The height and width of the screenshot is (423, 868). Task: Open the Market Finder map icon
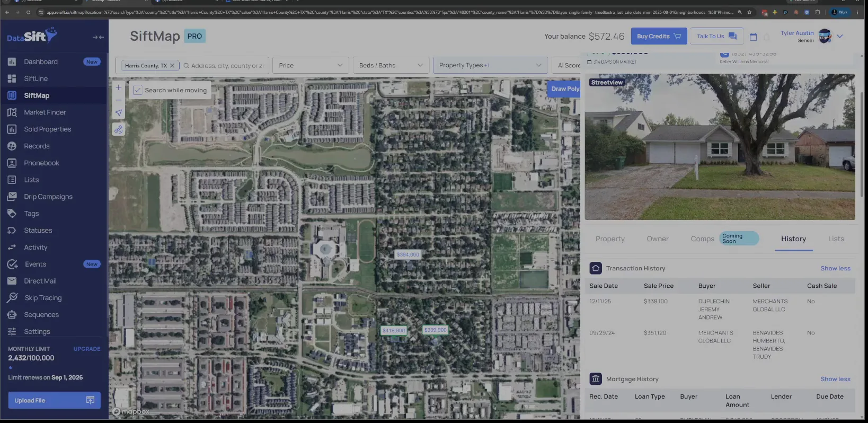coord(12,112)
